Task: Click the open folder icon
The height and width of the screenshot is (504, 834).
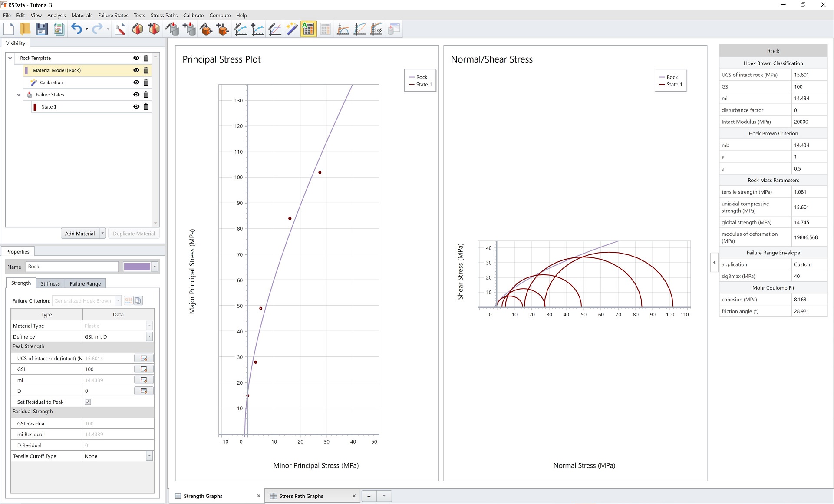Action: pos(25,29)
